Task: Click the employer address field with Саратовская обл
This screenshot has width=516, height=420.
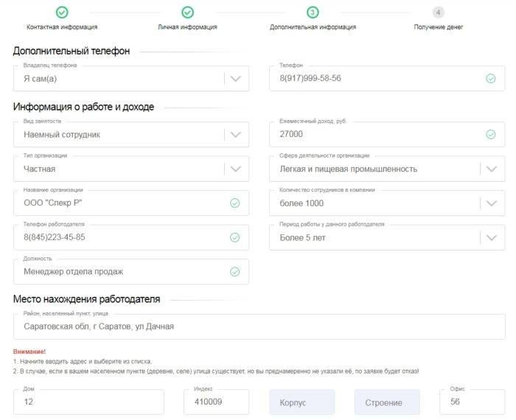Action: 259,326
